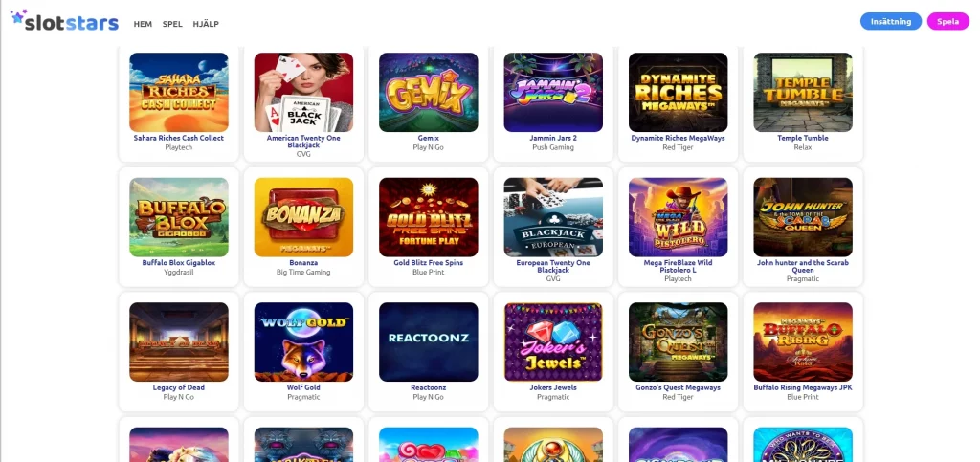
Task: Open the SPEL menu item
Action: [x=172, y=24]
